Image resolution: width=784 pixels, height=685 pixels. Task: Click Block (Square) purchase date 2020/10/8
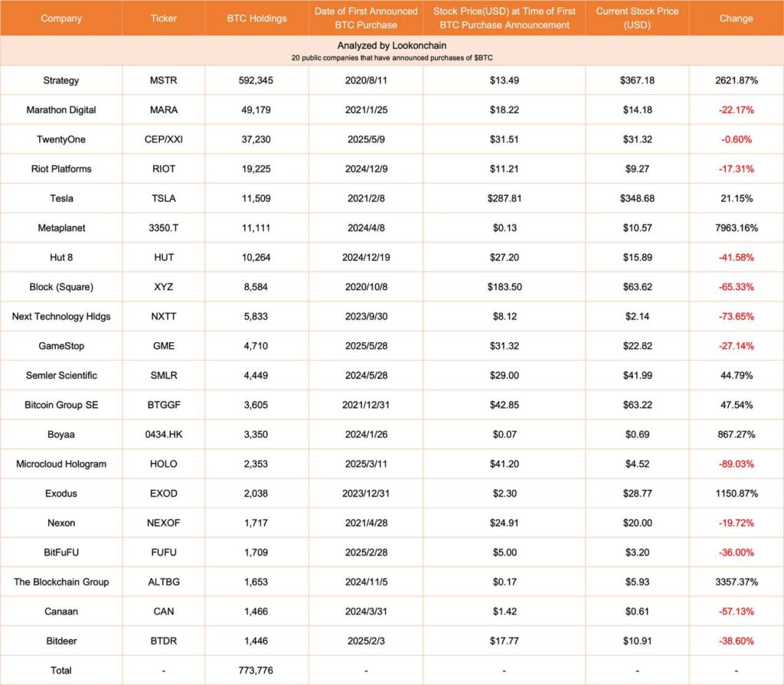(366, 287)
